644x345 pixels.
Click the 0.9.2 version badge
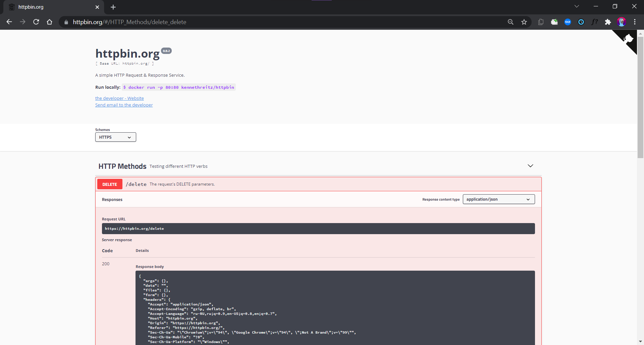coord(166,51)
